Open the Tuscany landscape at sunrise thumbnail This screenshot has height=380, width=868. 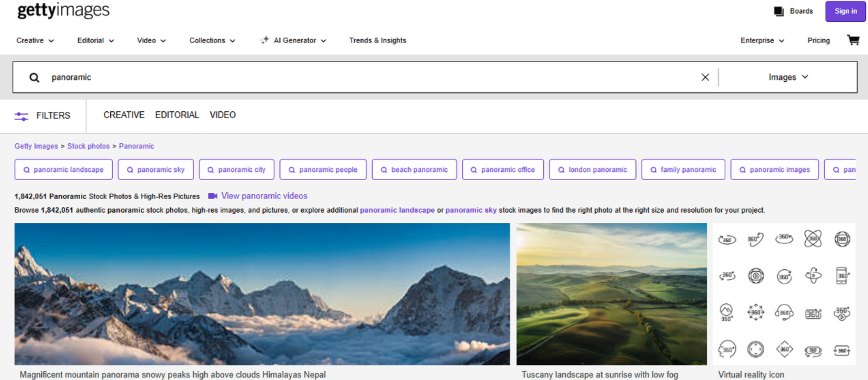click(611, 294)
